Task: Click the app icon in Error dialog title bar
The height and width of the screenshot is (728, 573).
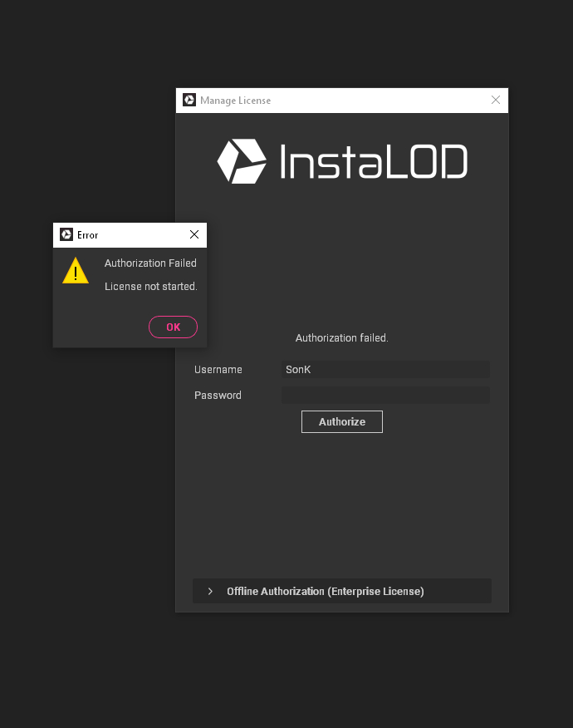Action: click(x=66, y=235)
